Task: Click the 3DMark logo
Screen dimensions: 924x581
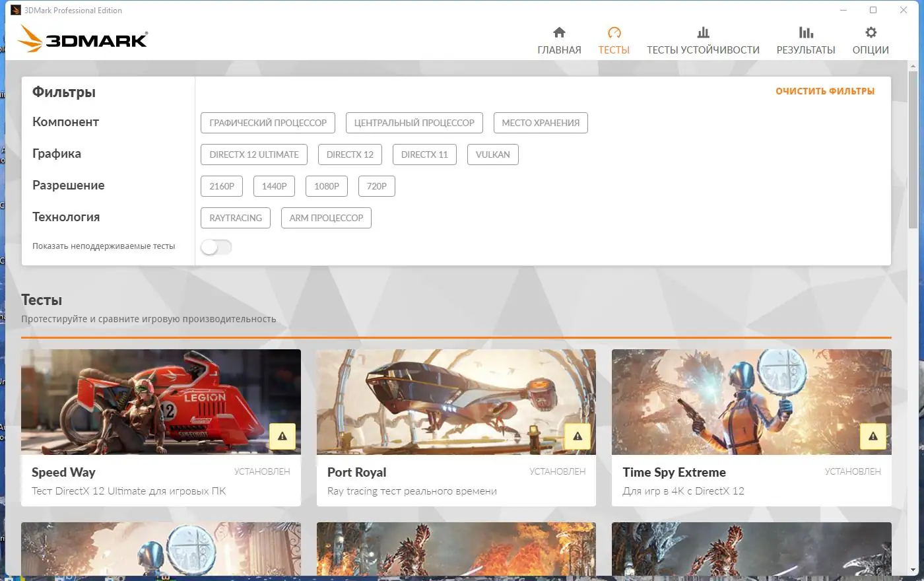Action: pos(82,38)
